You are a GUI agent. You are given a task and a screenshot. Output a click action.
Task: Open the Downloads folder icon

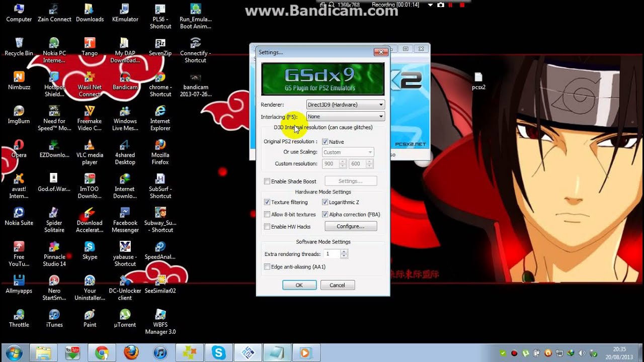point(90,13)
